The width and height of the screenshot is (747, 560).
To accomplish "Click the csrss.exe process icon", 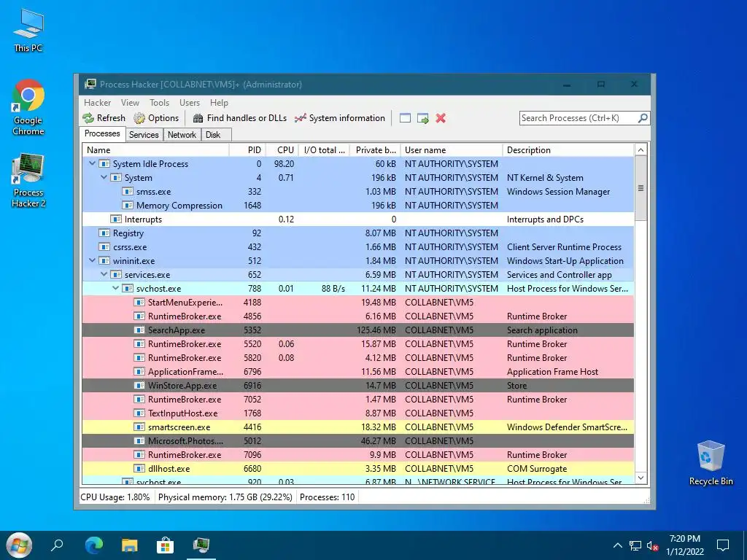I will [x=104, y=246].
